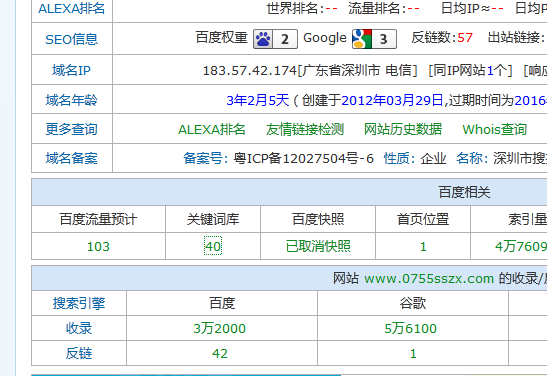This screenshot has width=547, height=376.
Task: Open 友情链接检测 link
Action: click(305, 129)
